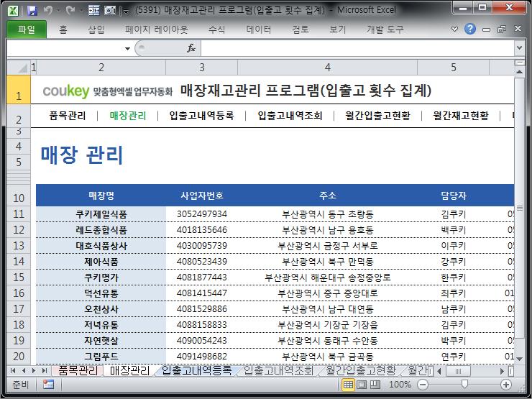
Task: Click the cell 쿠키제일식품
Action: [101, 214]
